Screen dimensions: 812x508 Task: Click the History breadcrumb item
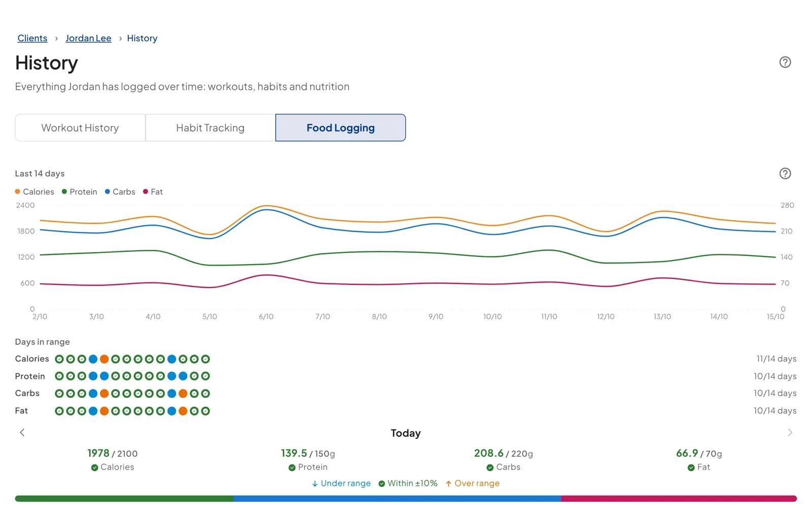coord(142,39)
